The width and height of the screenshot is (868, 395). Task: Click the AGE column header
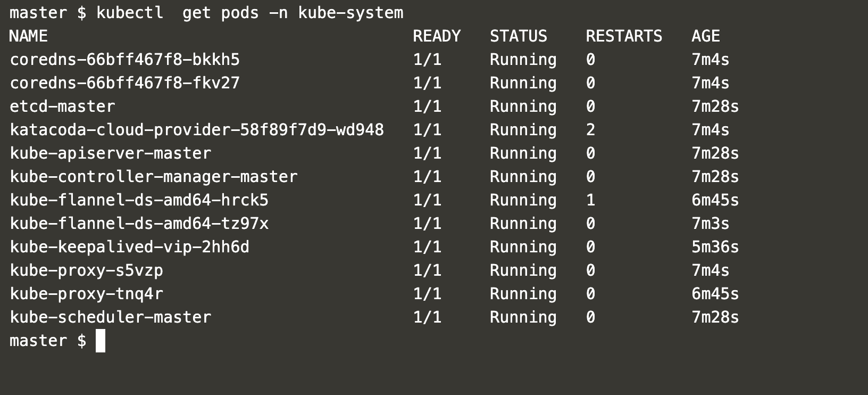(x=706, y=36)
